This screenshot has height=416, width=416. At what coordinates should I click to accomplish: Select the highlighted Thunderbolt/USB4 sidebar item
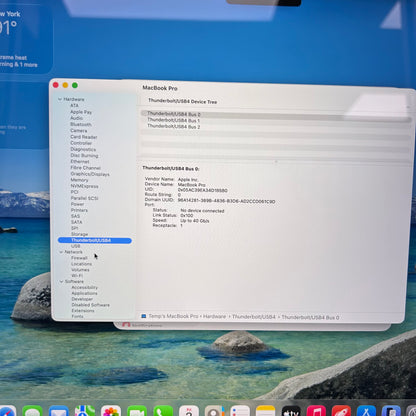point(95,240)
